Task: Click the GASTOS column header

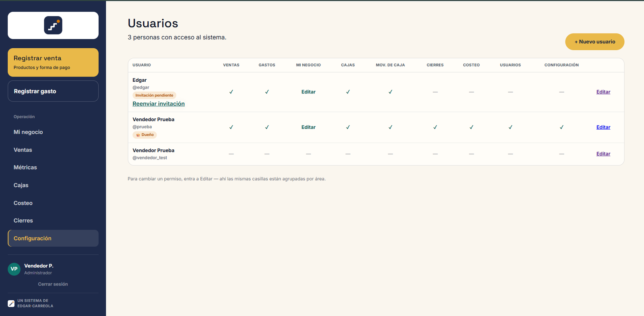Action: point(267,65)
